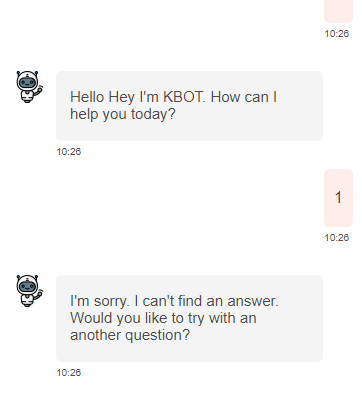
Task: Tap the visor face of the second robot avatar
Action: coord(27,286)
